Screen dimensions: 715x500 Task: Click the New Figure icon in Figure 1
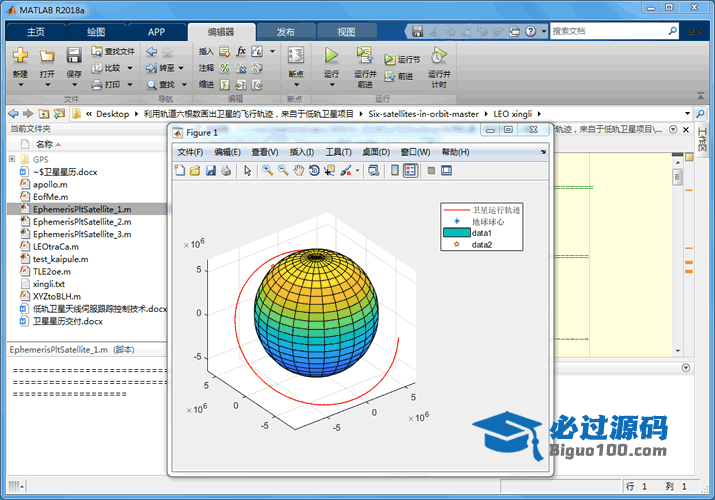pyautogui.click(x=180, y=170)
